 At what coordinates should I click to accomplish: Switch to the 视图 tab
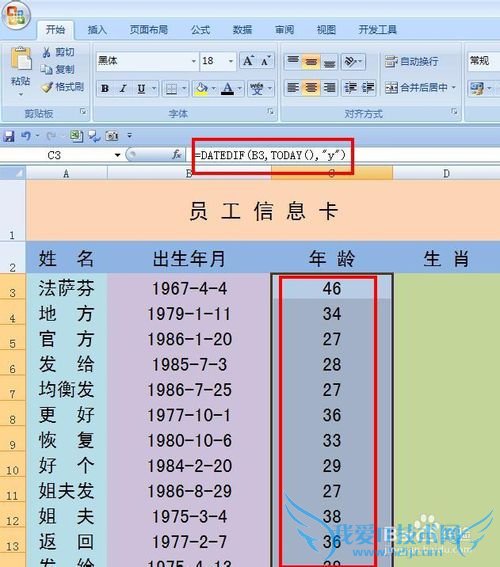(x=326, y=29)
